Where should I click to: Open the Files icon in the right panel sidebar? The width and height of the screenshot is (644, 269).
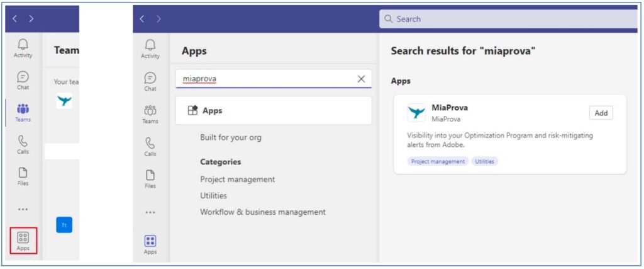150,179
